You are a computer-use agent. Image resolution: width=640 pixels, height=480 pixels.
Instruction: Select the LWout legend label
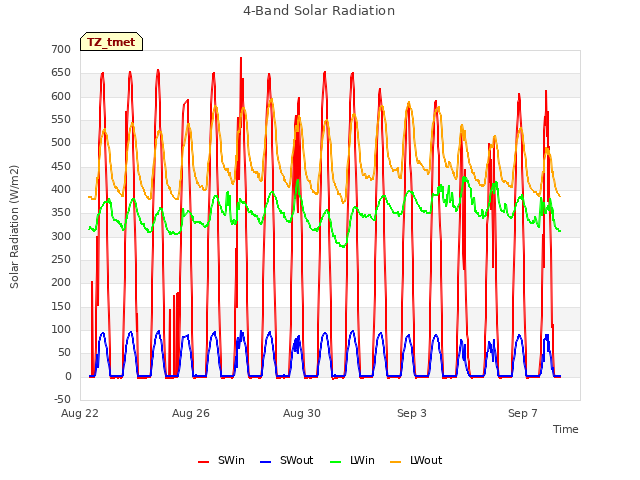tap(426, 460)
